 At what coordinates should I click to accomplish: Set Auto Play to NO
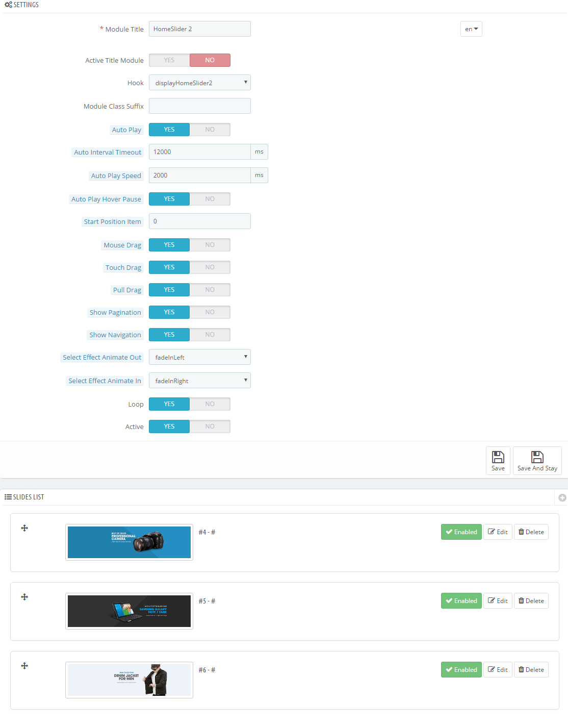coord(210,130)
